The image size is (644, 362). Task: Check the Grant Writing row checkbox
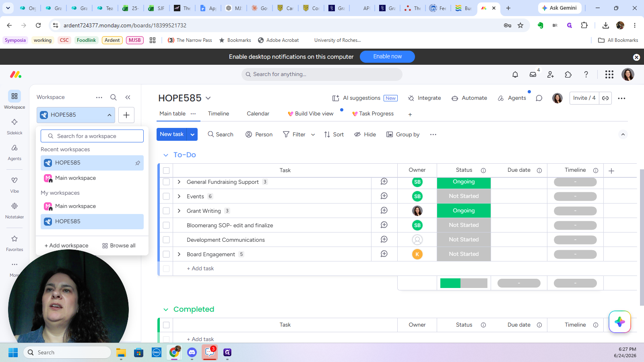166,211
